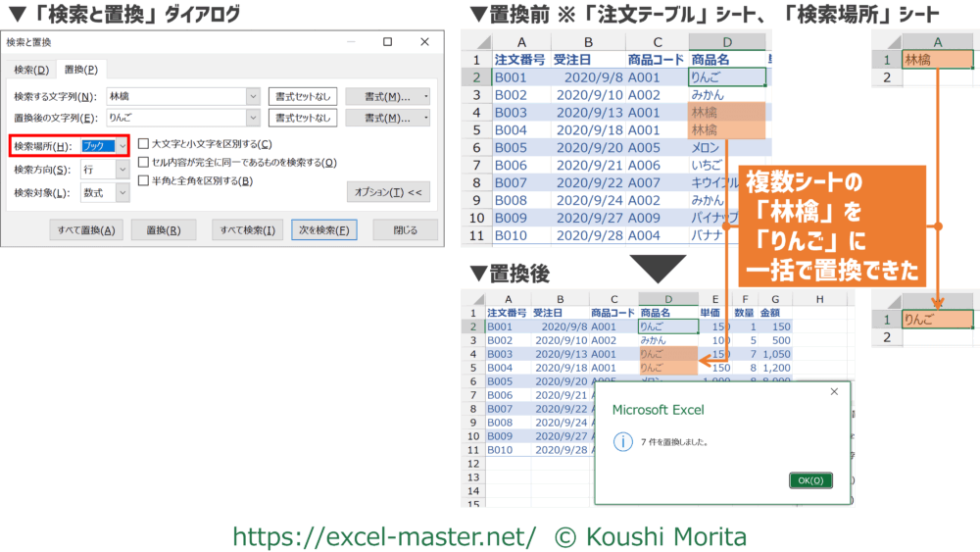Open the arrow beside the second 書式(M)... button

point(425,118)
